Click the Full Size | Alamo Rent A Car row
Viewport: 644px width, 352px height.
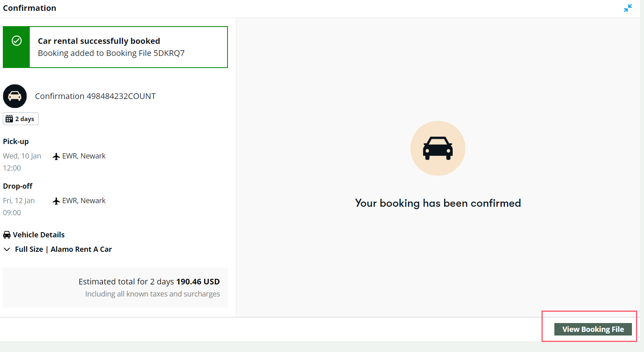(57, 249)
